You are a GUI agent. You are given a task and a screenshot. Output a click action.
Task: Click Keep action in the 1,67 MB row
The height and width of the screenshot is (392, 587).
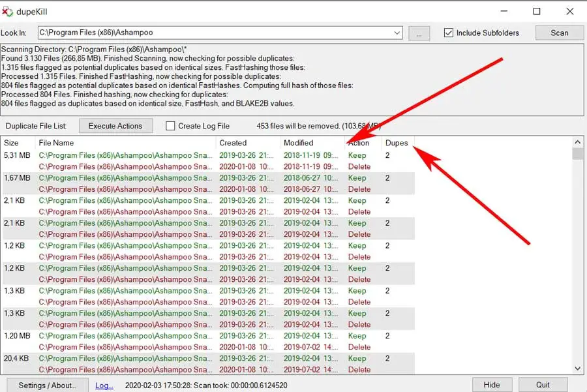click(x=357, y=178)
